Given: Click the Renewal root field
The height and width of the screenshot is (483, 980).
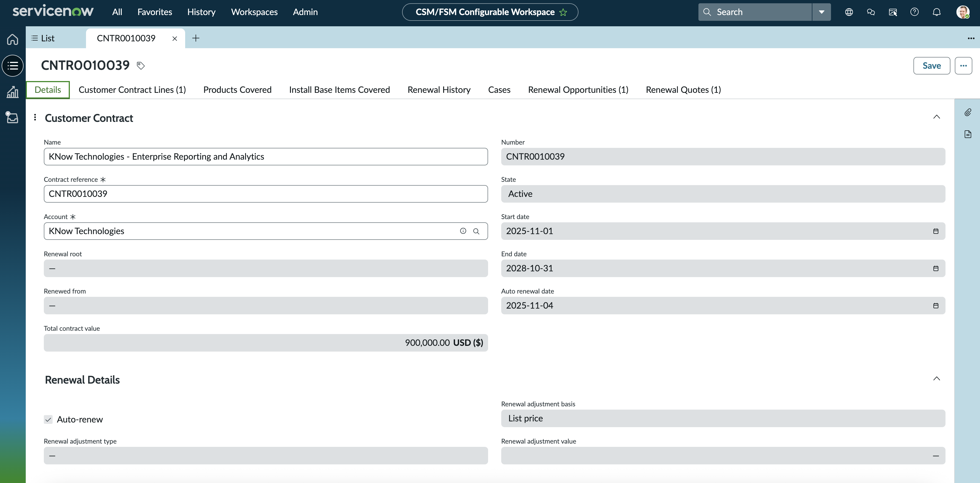Looking at the screenshot, I should (x=266, y=269).
